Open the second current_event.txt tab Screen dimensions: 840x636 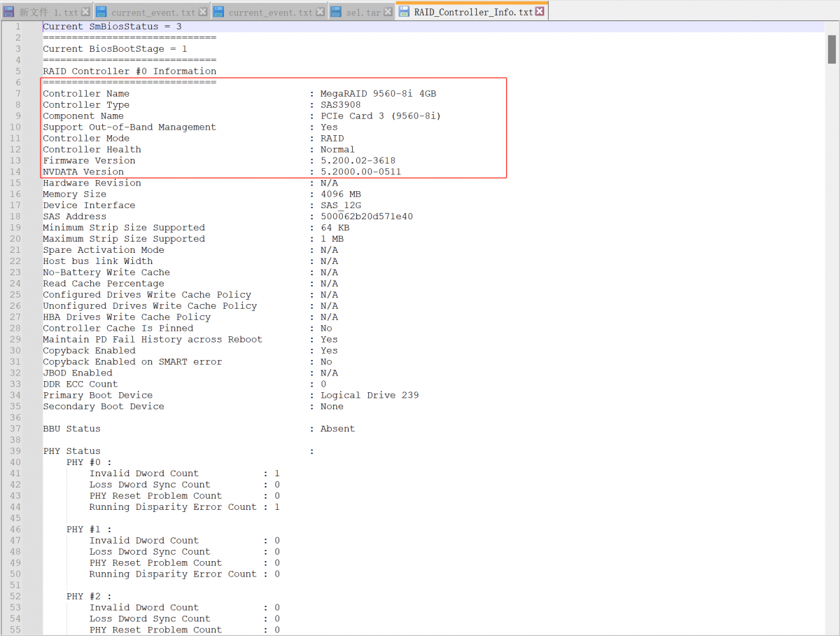tap(271, 13)
